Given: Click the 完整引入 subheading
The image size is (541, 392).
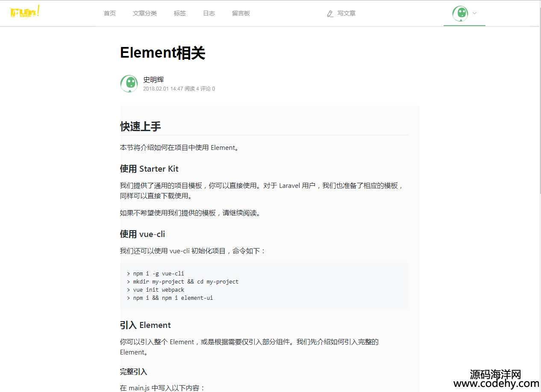Looking at the screenshot, I should click(x=134, y=372).
